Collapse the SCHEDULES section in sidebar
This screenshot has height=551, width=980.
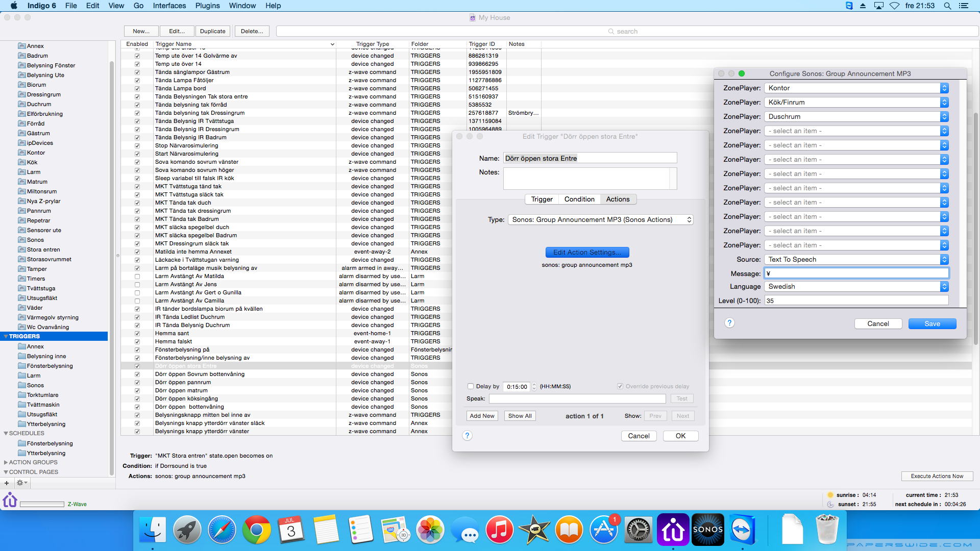coord(5,433)
